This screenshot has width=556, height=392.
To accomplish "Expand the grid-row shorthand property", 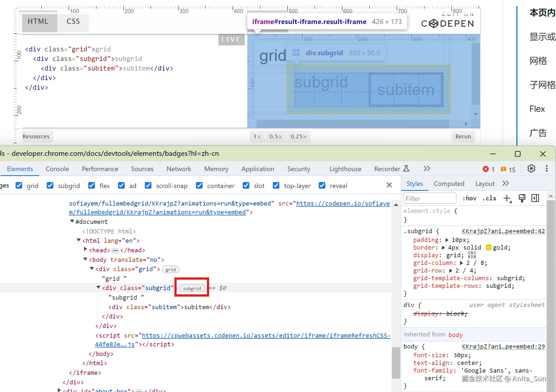I will click(451, 271).
